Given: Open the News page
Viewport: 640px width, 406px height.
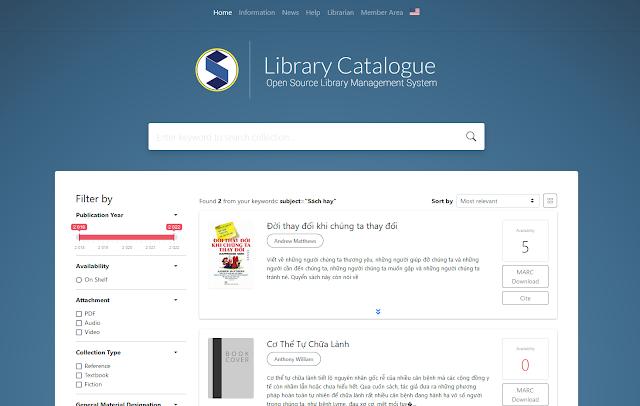Looking at the screenshot, I should pos(290,13).
